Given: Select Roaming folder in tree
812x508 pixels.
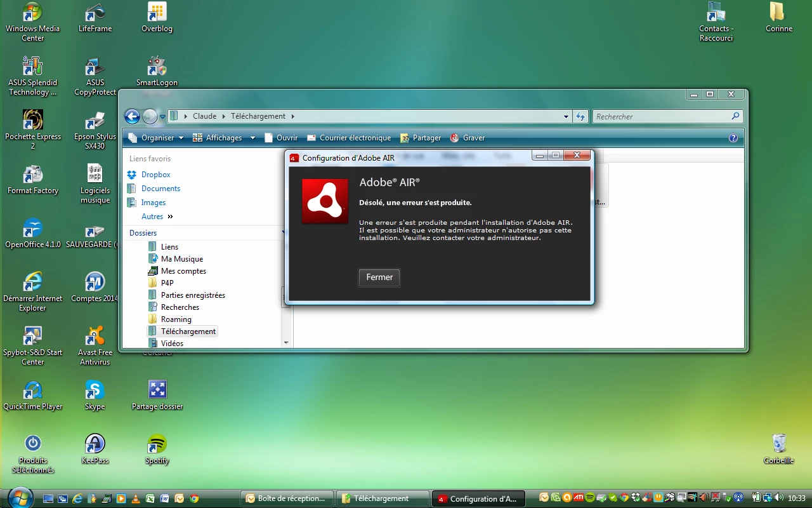Looking at the screenshot, I should [x=170, y=319].
